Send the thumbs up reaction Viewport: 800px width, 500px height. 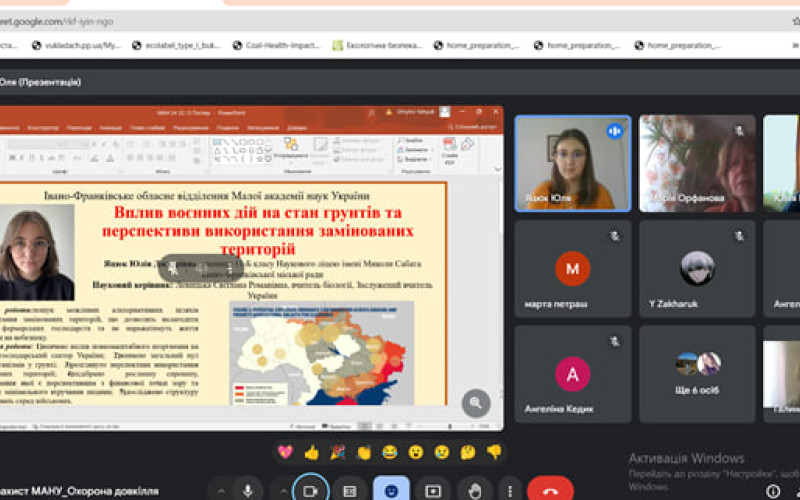(311, 452)
